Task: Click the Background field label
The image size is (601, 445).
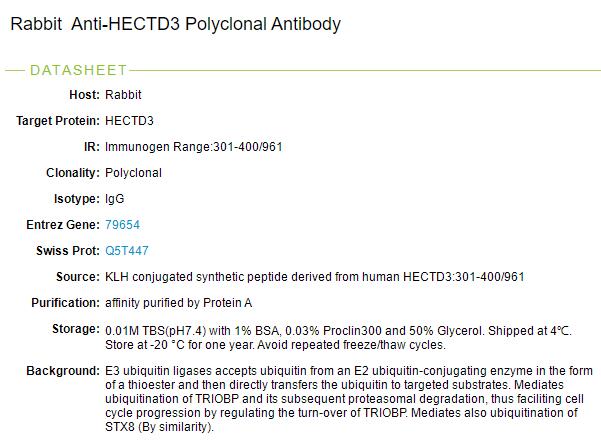Action: tap(62, 371)
